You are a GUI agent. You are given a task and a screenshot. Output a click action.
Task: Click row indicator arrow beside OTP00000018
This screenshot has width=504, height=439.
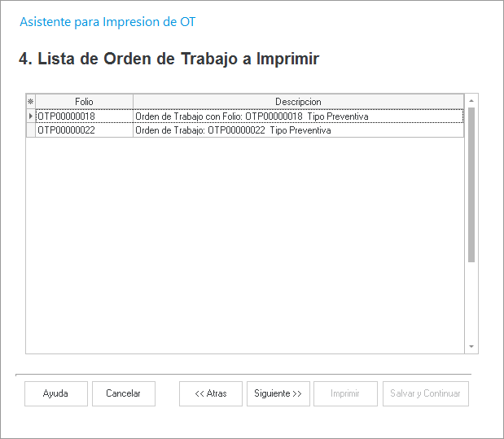[x=31, y=116]
